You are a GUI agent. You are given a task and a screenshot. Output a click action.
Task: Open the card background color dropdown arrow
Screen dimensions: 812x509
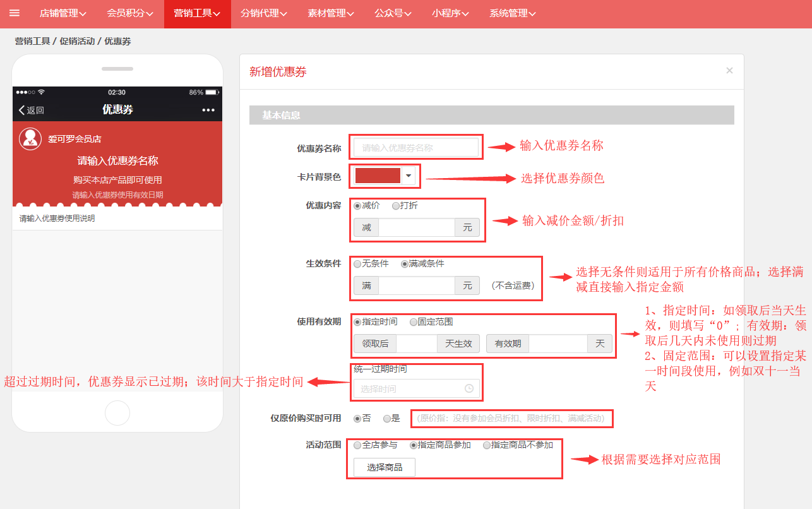point(409,176)
